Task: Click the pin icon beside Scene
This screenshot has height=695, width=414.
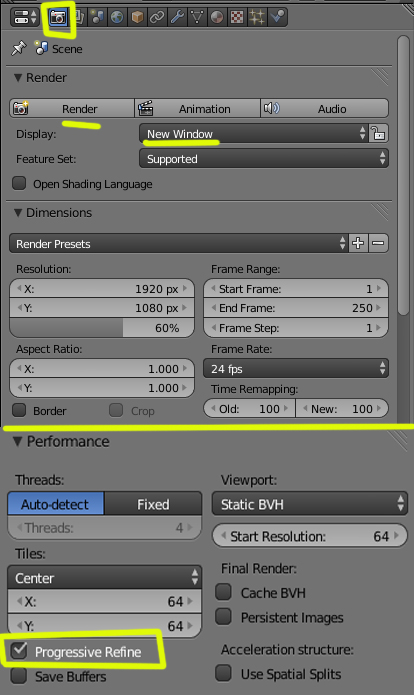Action: click(19, 48)
